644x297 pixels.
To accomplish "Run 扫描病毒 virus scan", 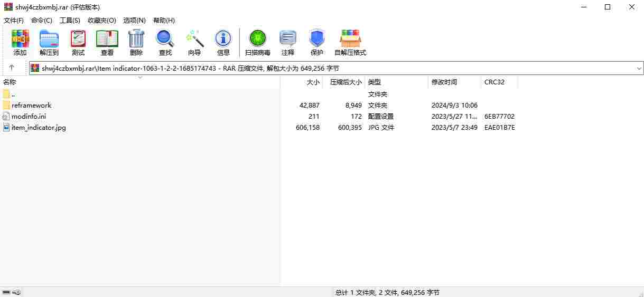I will point(258,39).
